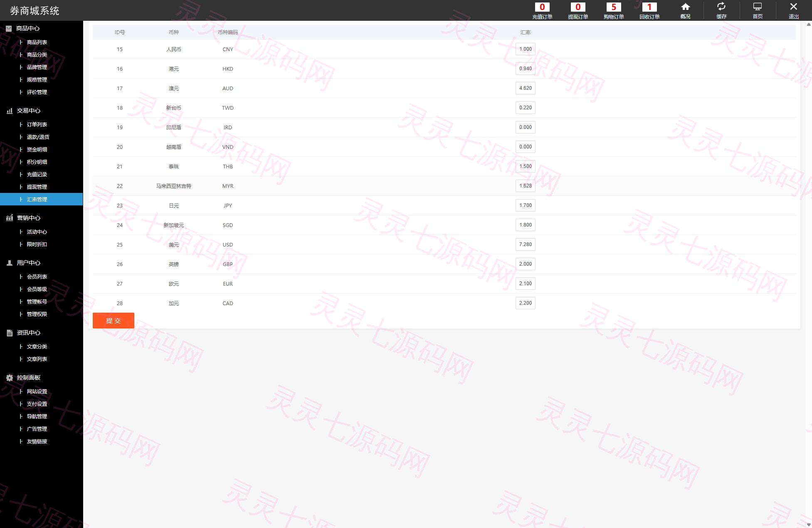Open the 首页 monitor icon
This screenshot has width=812, height=528.
pos(758,7)
